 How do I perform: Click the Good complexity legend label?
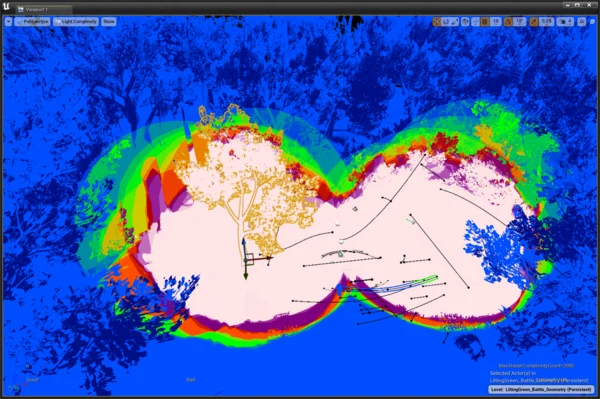pos(32,380)
